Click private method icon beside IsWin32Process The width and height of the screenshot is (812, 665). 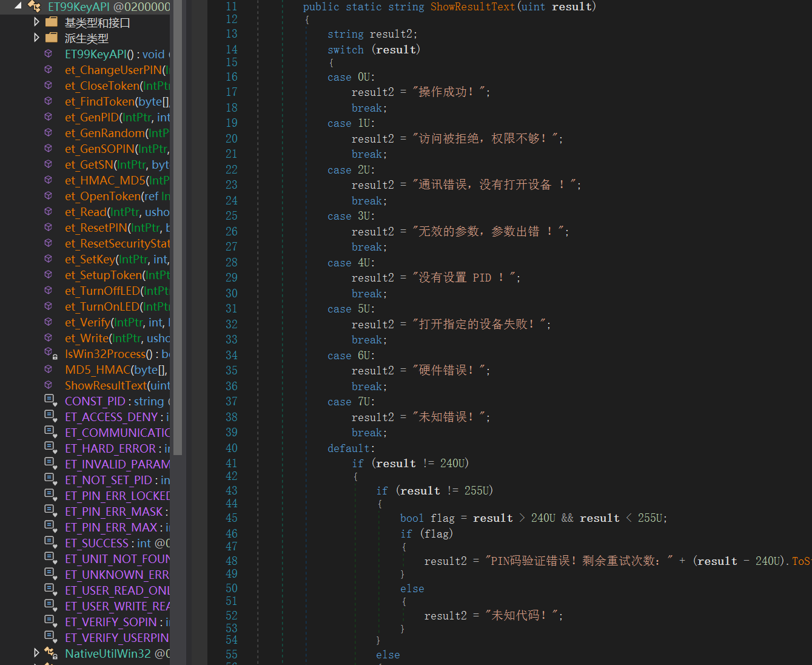point(50,353)
